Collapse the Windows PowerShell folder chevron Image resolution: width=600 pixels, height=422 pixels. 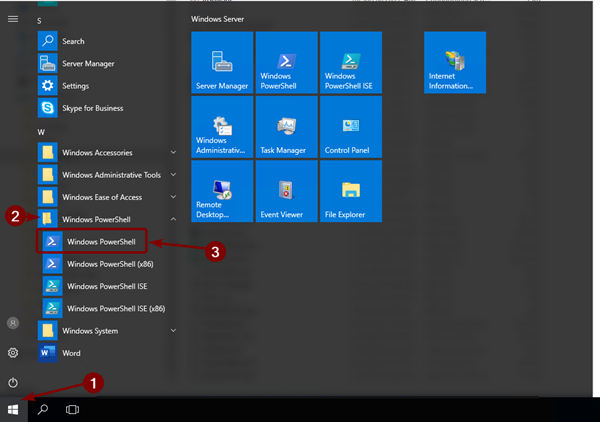click(x=173, y=219)
